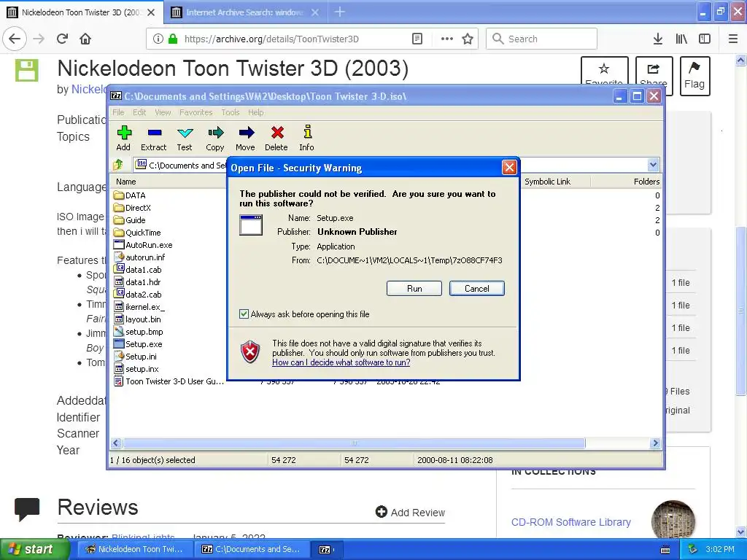Click Cancel in the security warning

coord(476,289)
